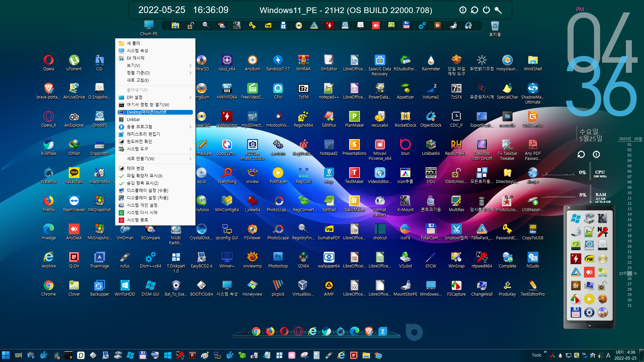Screen dimensions: 644x362
Task: Open the FSCapture desktop icon
Action: (x=457, y=288)
